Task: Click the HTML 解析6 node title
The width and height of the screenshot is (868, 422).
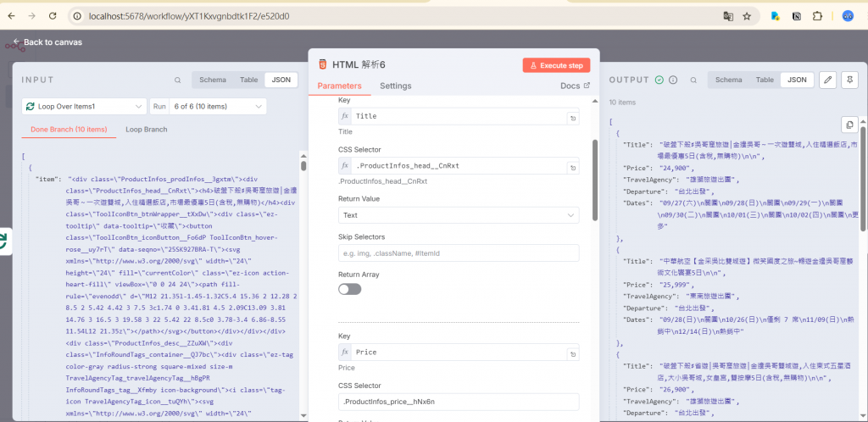Action: 359,64
